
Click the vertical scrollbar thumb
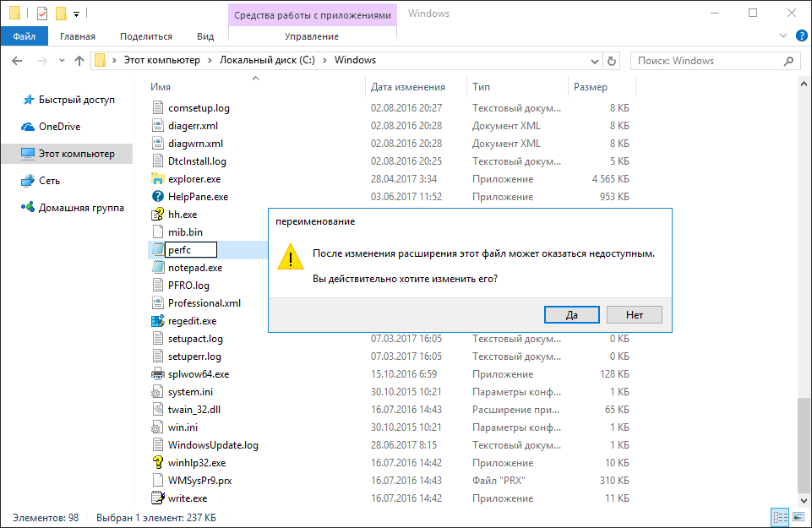coord(804,445)
